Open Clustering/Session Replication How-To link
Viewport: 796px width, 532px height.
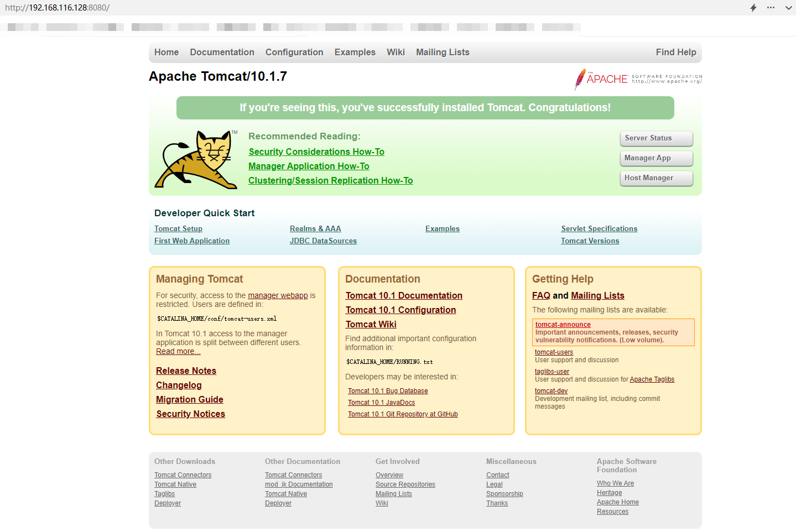(x=330, y=180)
